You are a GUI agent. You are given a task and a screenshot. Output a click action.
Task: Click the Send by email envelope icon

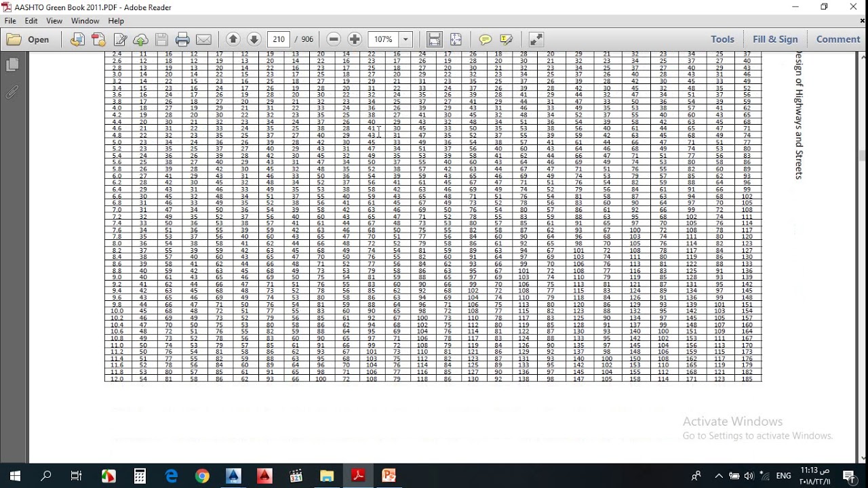tap(203, 39)
